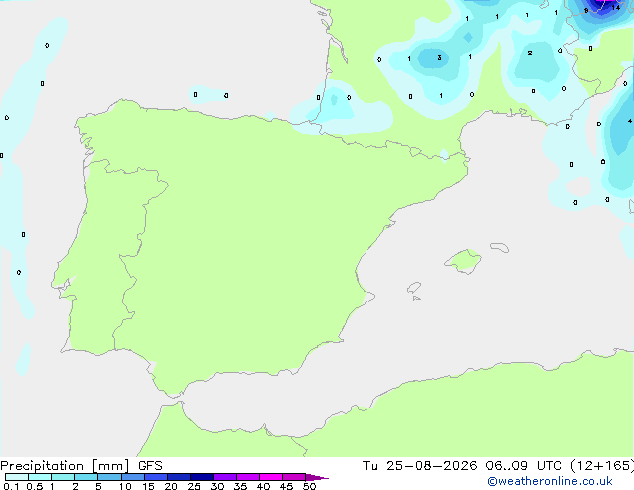This screenshot has height=490, width=634.
Task: Click the purple arrow tip ending the legend
Action: point(317,477)
